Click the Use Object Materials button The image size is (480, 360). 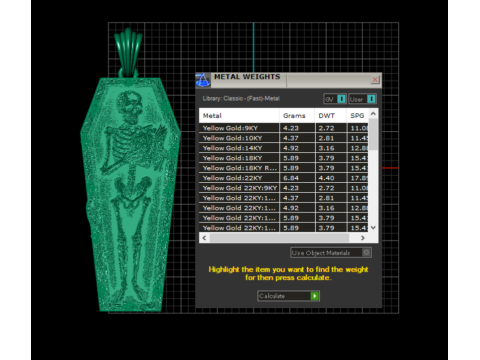click(331, 253)
